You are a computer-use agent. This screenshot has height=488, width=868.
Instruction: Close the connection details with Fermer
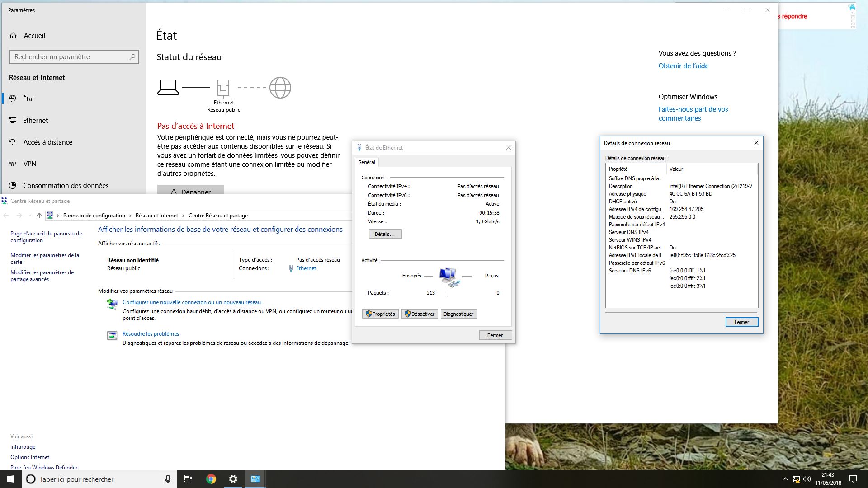click(x=741, y=322)
